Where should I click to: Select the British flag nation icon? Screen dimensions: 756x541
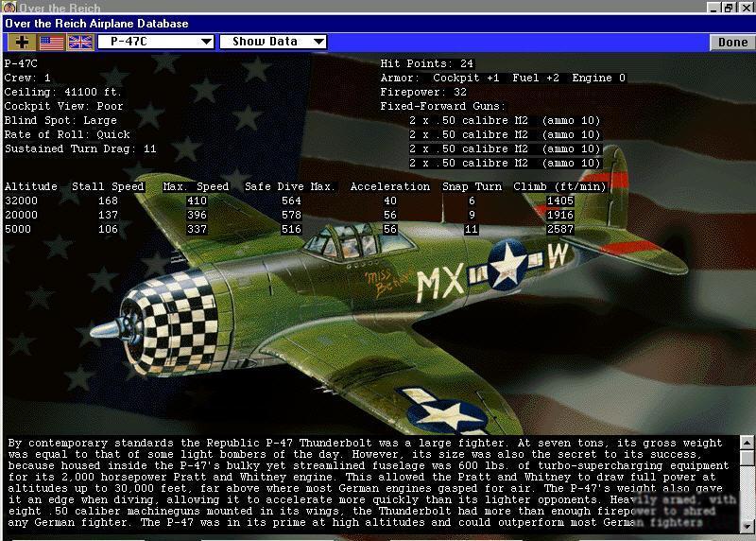point(80,43)
